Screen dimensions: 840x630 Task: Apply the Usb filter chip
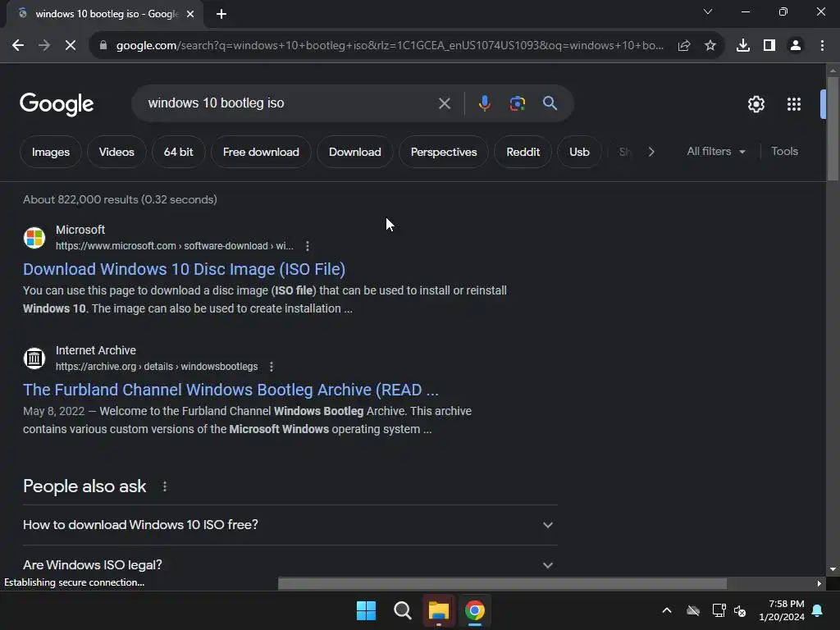coord(579,152)
